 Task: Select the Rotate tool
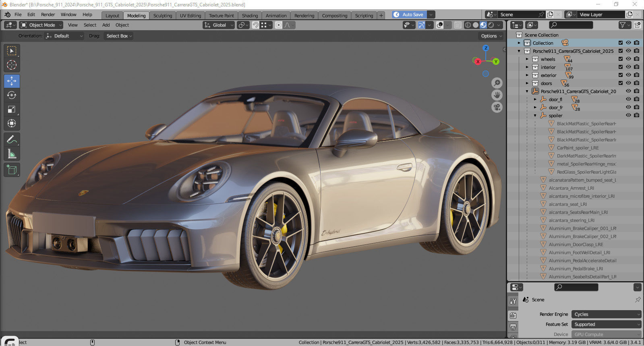(x=12, y=95)
